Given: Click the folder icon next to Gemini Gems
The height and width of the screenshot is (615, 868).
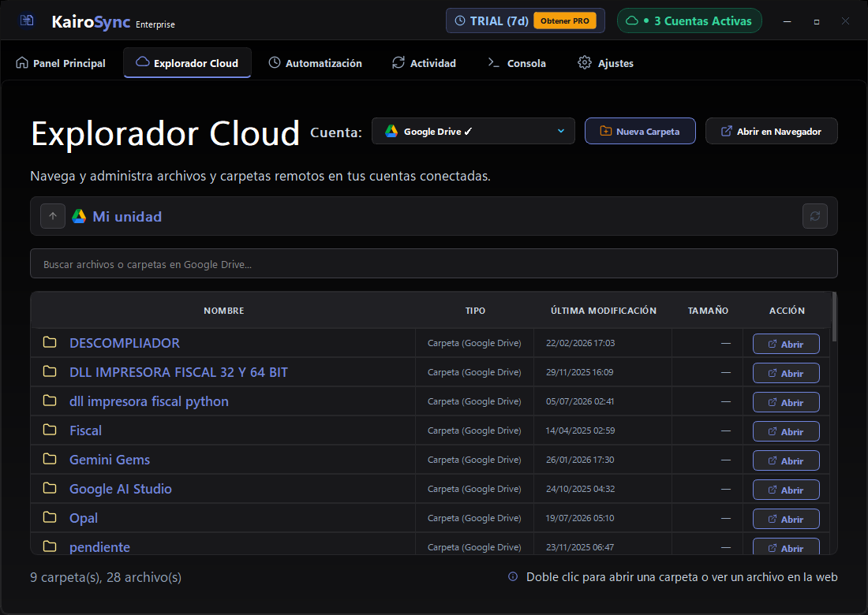Looking at the screenshot, I should coord(50,459).
